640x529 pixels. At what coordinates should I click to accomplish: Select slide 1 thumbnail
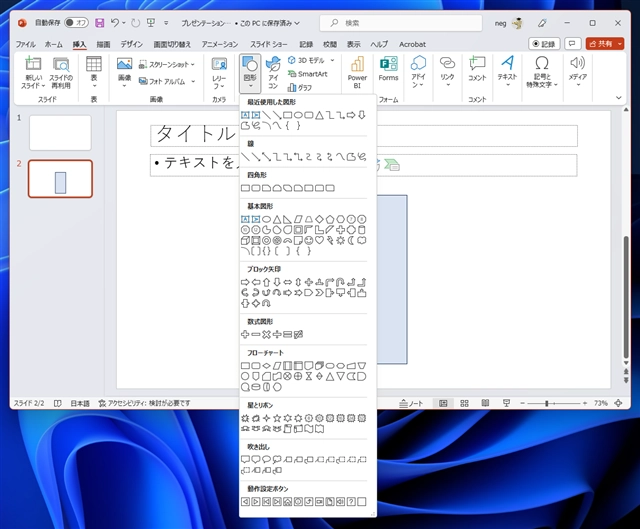60,133
